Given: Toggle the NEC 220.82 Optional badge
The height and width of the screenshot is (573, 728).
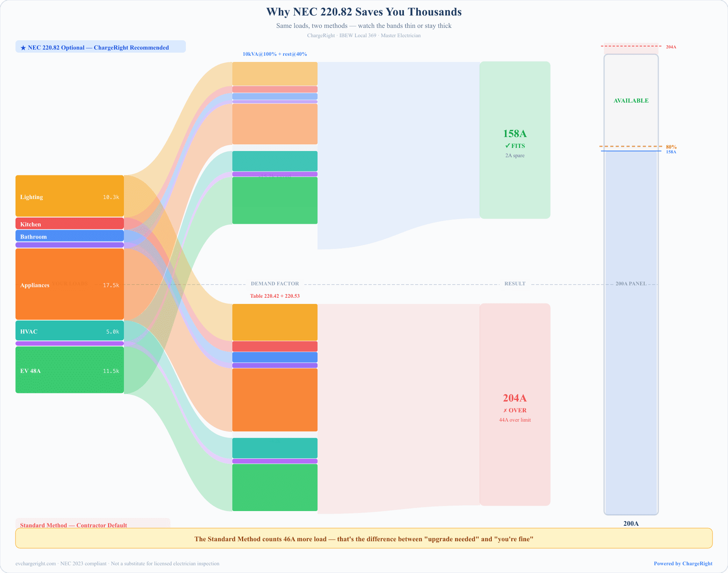Looking at the screenshot, I should pyautogui.click(x=100, y=47).
